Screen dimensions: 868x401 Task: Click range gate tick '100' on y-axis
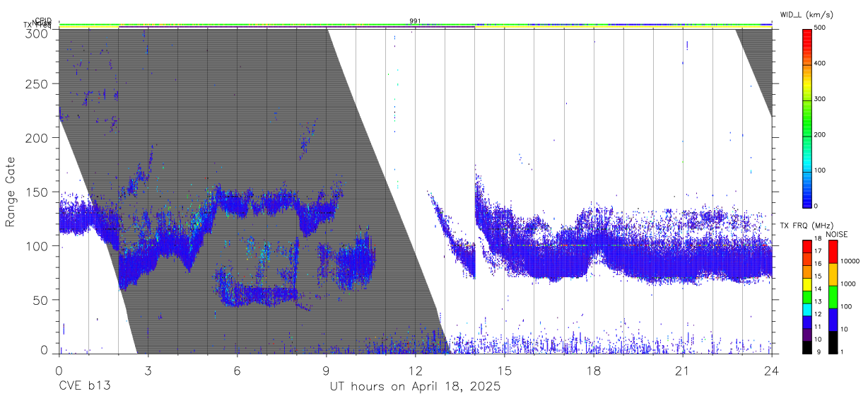(37, 245)
